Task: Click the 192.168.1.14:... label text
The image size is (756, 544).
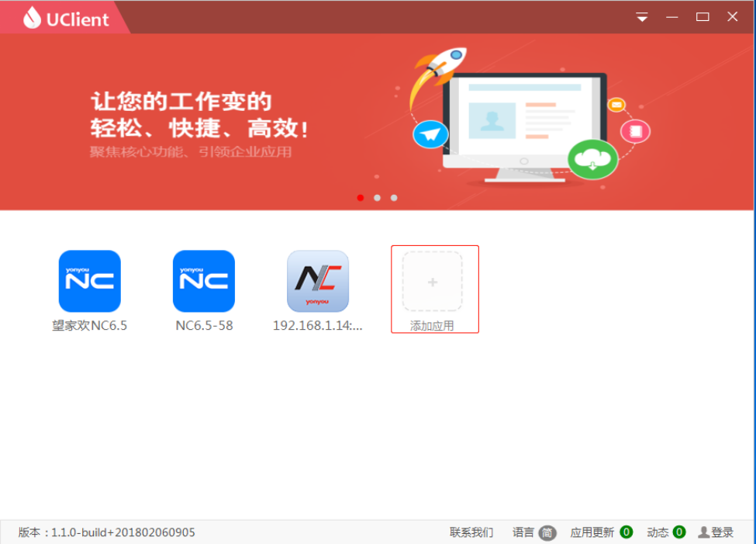Action: [318, 325]
